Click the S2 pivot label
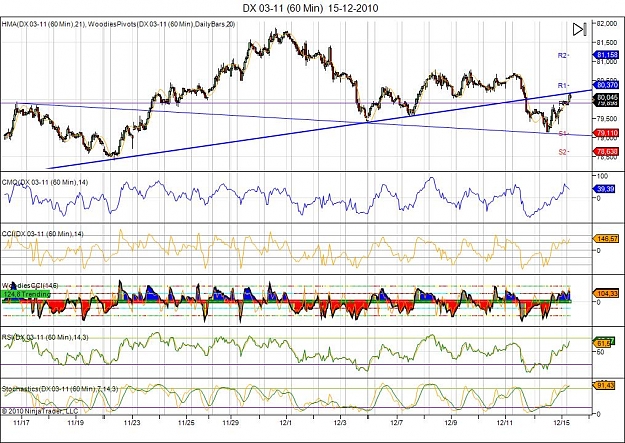This screenshot has width=625, height=443. point(562,152)
